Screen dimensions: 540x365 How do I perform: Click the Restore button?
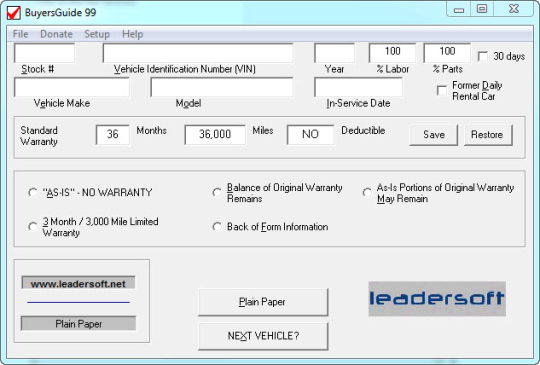click(488, 135)
